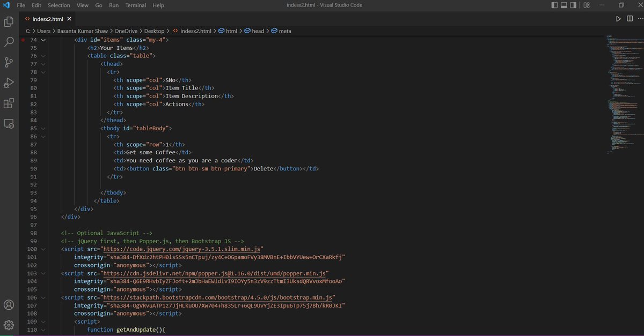Open the Manage gear icon
Viewport: 644px width, 336px height.
click(9, 325)
